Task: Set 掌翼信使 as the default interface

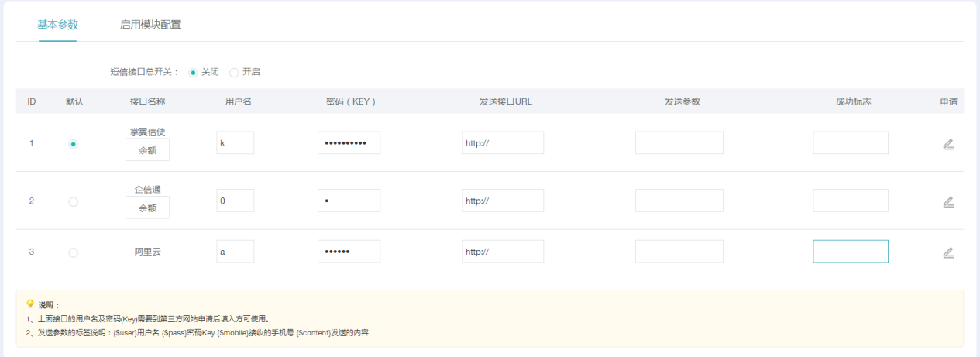Action: click(x=74, y=144)
